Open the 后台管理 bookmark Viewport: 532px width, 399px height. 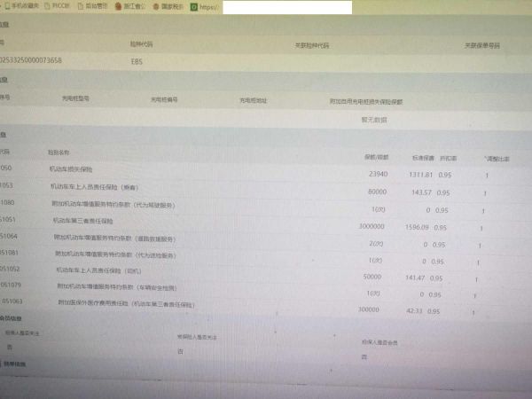click(x=96, y=6)
